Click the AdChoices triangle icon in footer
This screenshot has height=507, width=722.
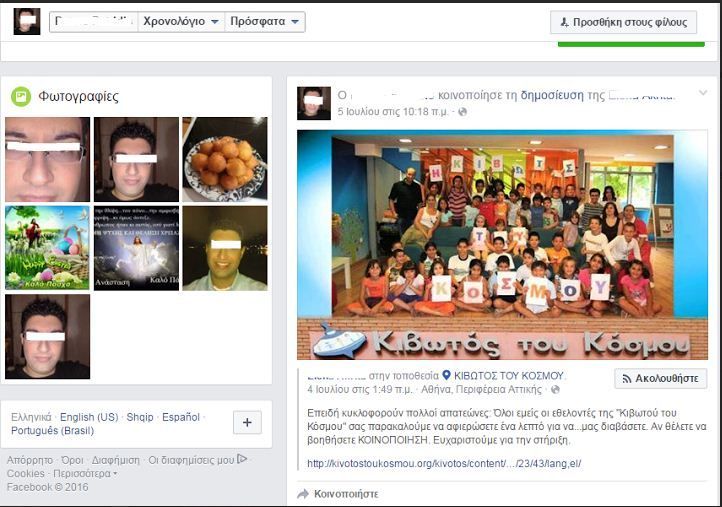coord(242,460)
